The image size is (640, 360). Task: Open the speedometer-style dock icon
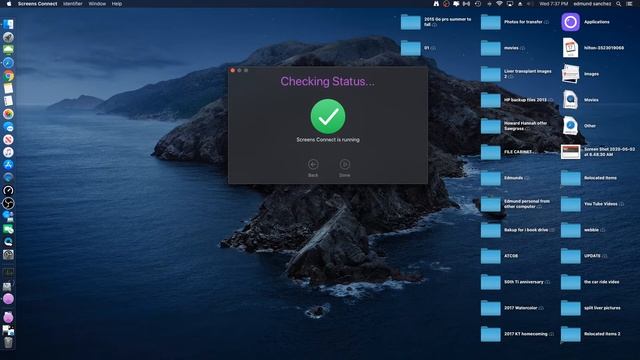tap(8, 190)
